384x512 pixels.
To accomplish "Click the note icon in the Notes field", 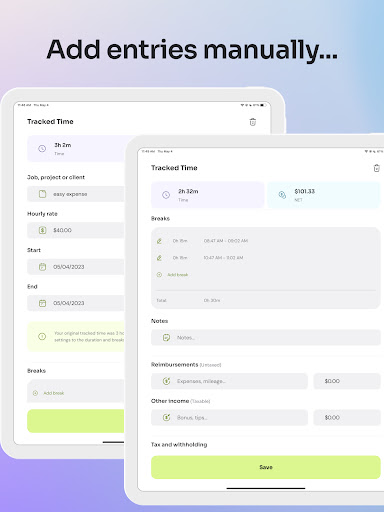I will click(166, 338).
